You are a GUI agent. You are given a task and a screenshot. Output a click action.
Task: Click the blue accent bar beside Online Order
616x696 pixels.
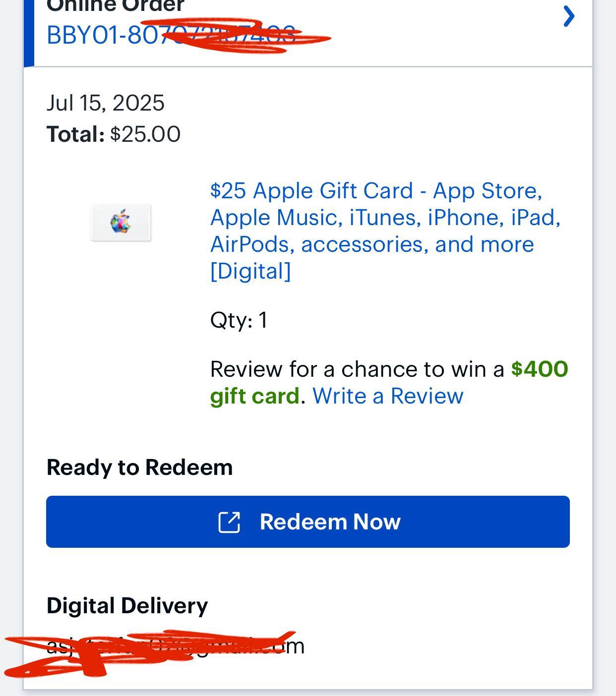(28, 32)
